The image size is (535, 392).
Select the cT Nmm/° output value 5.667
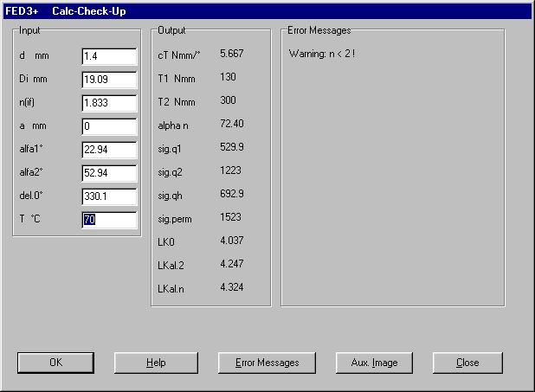click(232, 54)
